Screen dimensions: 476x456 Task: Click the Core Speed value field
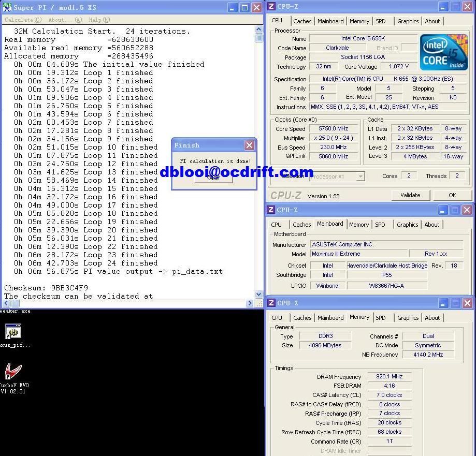coord(334,129)
